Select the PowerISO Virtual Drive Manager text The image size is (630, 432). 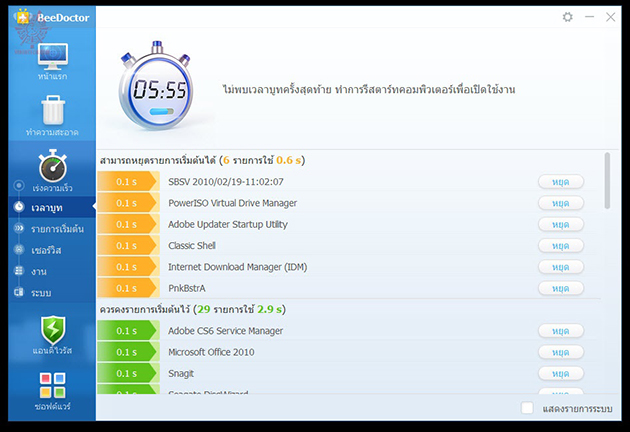pyautogui.click(x=232, y=203)
